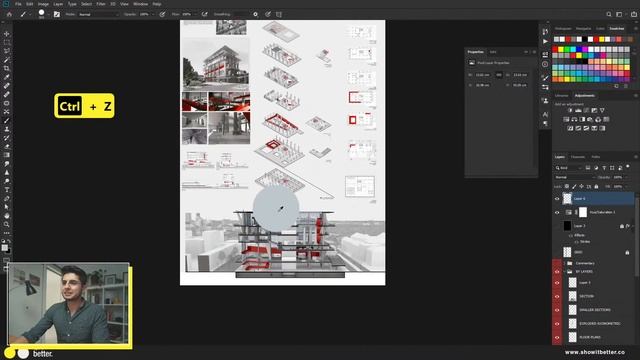Viewport: 640px width, 360px height.
Task: Add an Invert adjustment
Action: [x=570, y=128]
